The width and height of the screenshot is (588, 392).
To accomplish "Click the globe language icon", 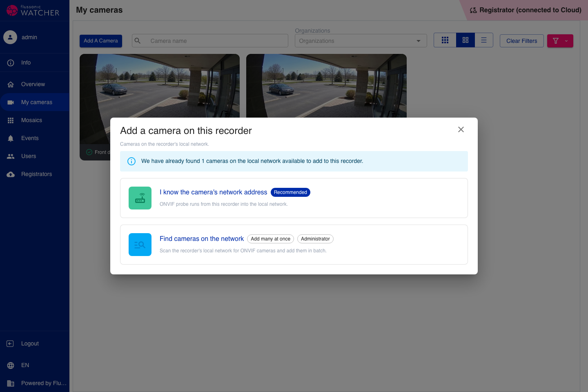I will (x=11, y=365).
